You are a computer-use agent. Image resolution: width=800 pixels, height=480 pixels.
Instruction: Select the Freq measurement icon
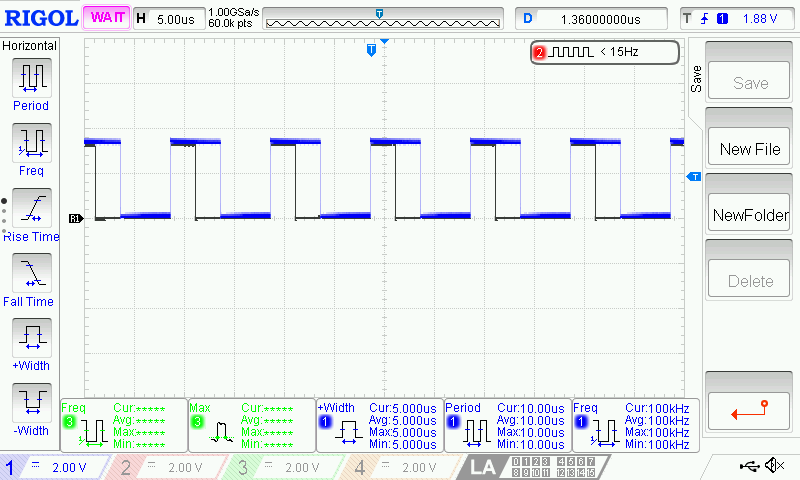[x=31, y=142]
